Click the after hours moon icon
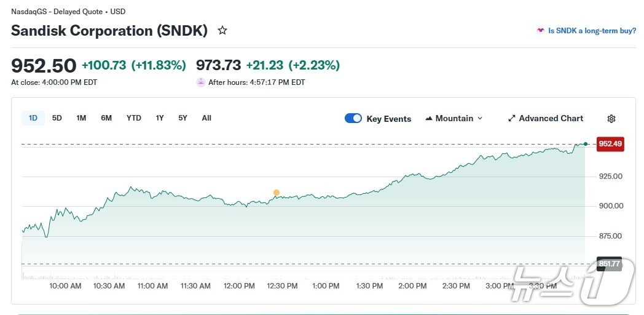Image resolution: width=644 pixels, height=315 pixels. [200, 82]
